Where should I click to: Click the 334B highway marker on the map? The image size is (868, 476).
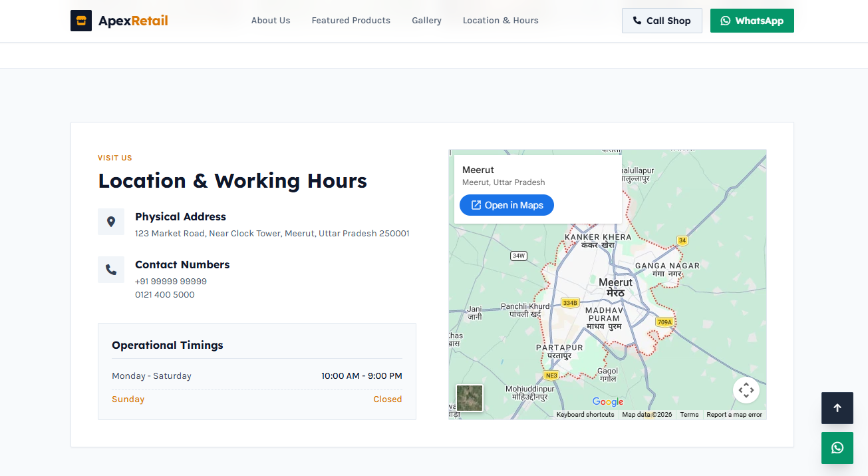click(570, 303)
